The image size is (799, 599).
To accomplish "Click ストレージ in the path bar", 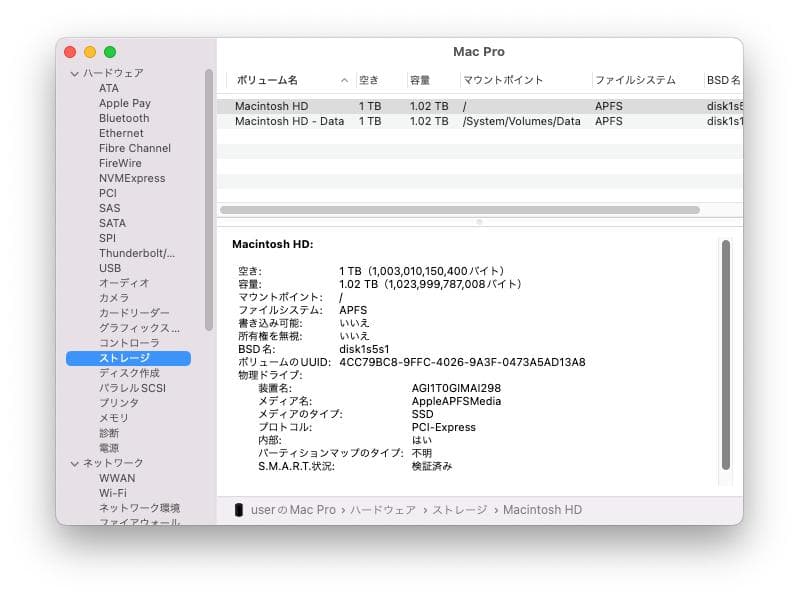I will coord(460,510).
